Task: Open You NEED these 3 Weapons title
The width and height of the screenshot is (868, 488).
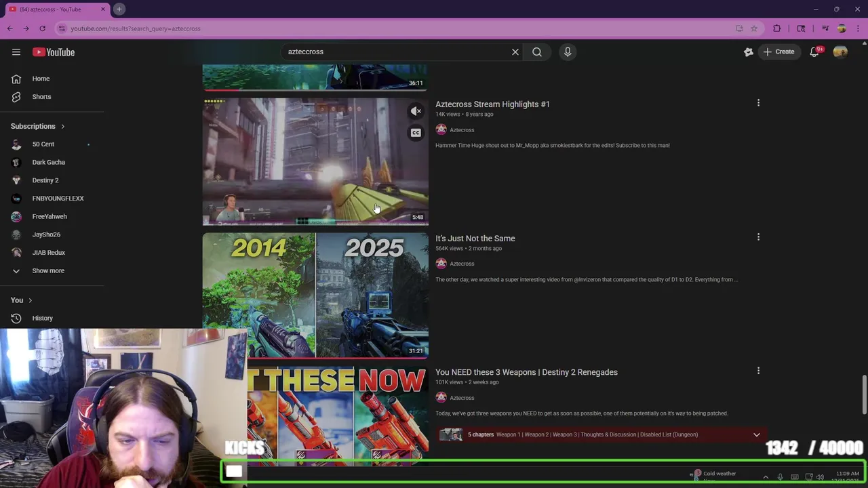Action: [x=526, y=372]
